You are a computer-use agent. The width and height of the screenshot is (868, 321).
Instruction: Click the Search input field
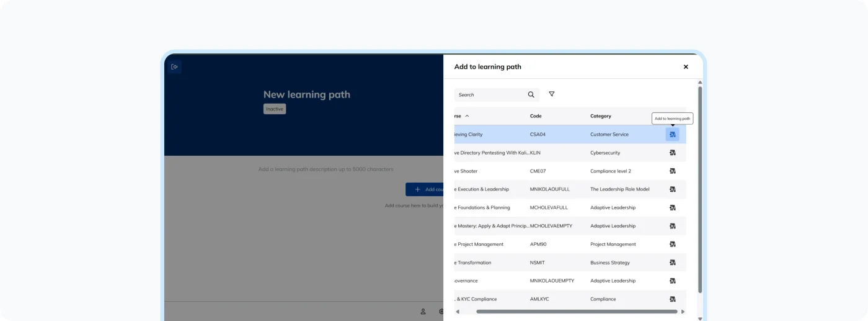[490, 95]
